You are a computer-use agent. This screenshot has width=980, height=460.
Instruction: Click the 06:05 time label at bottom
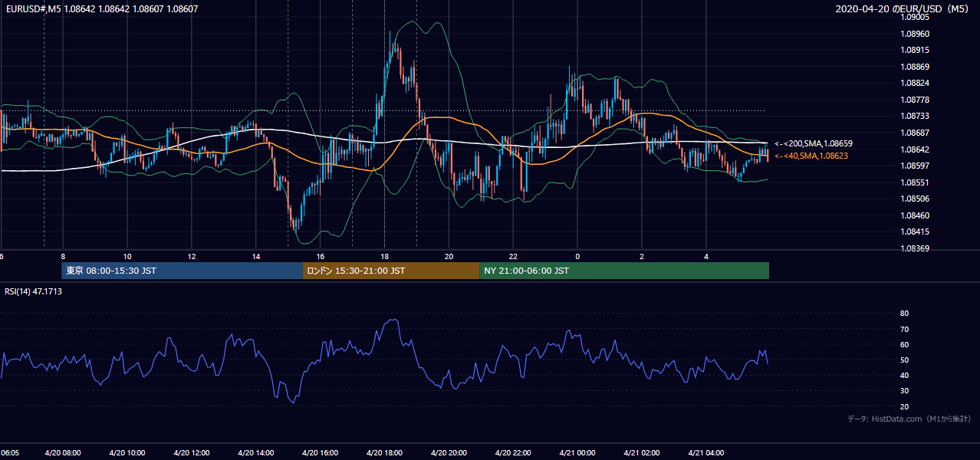tap(10, 453)
